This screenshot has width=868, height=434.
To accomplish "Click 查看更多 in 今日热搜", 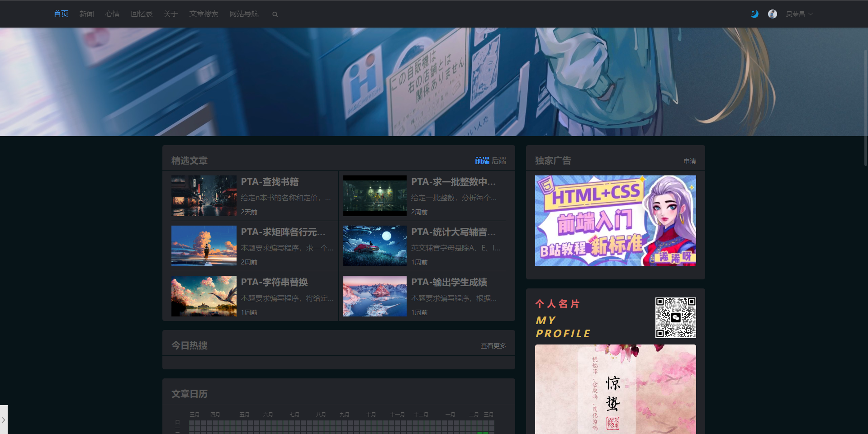I will (493, 346).
